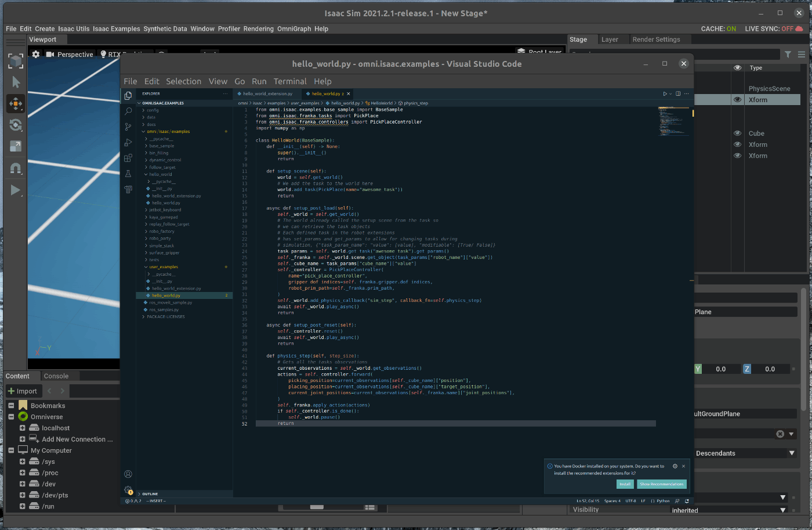This screenshot has height=530, width=812.
Task: Toggle visibility eye for Cube prim
Action: [x=737, y=134]
